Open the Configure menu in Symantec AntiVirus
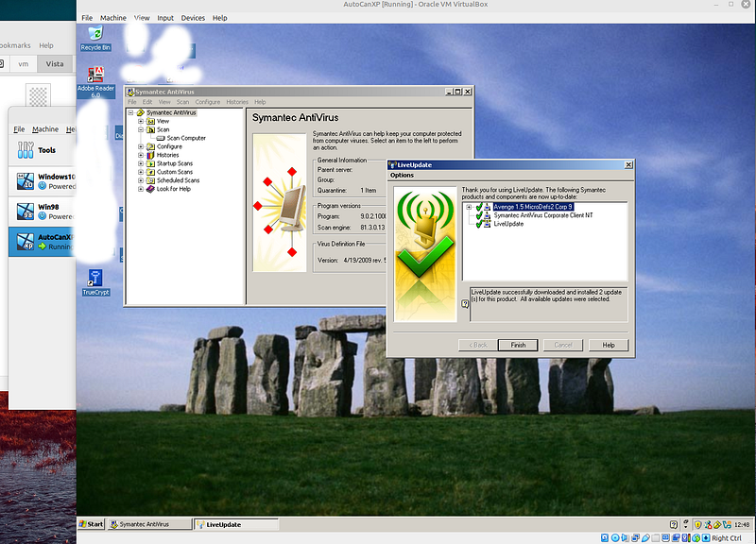 click(x=208, y=102)
